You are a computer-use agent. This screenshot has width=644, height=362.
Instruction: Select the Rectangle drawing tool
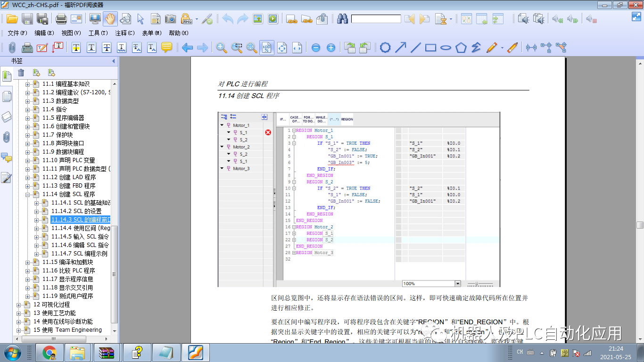pos(430,48)
